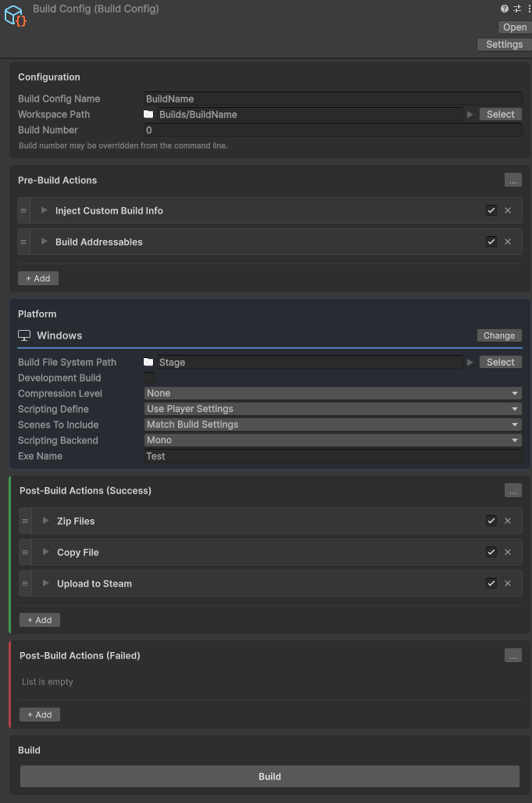Remove the Build Addressables action

click(508, 242)
